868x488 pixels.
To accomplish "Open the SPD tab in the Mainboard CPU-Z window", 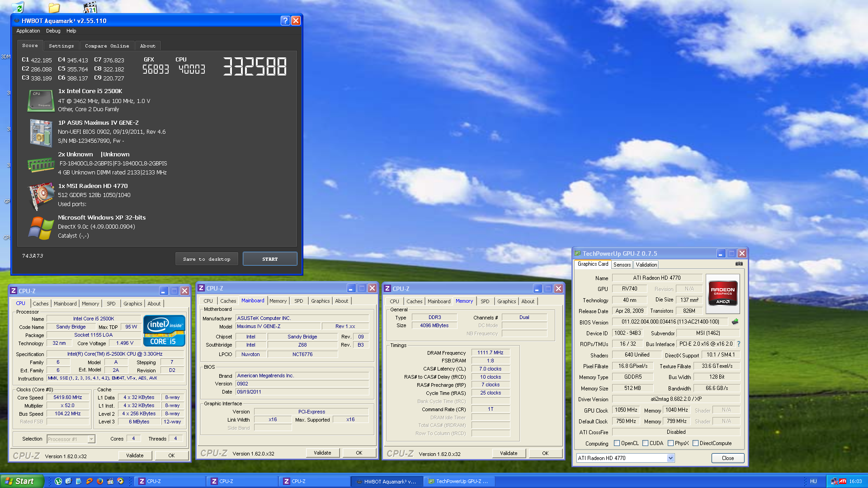I will [298, 301].
